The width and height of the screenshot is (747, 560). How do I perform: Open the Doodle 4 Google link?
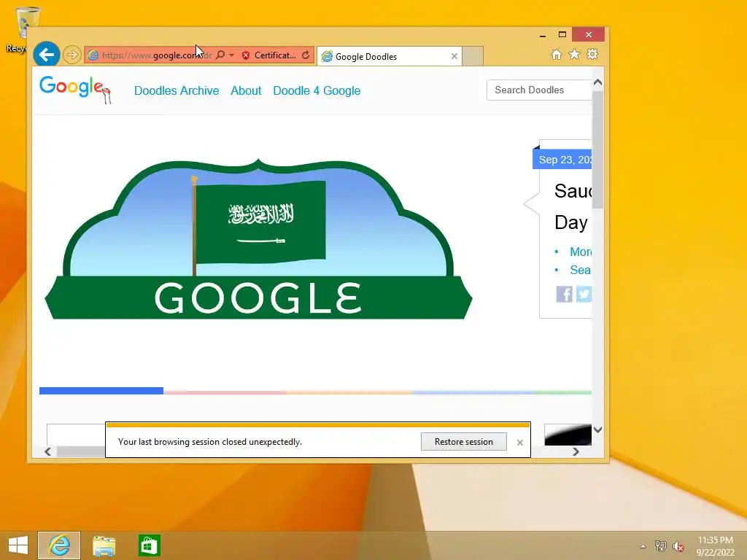point(317,90)
